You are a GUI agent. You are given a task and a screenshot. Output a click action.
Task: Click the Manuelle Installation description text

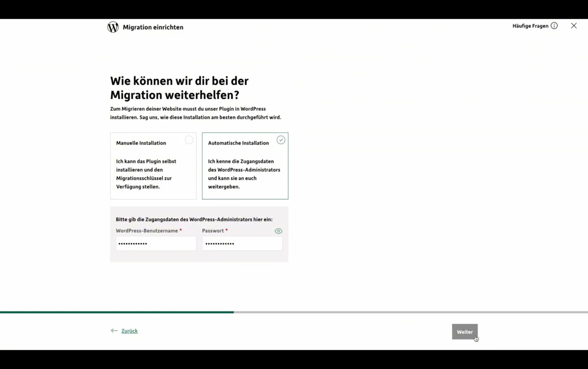point(146,174)
